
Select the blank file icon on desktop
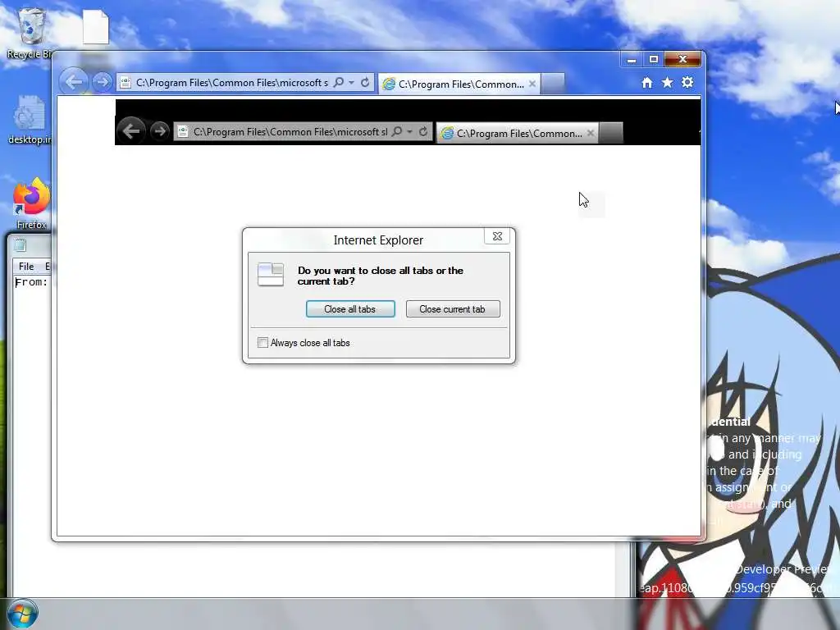(x=96, y=27)
